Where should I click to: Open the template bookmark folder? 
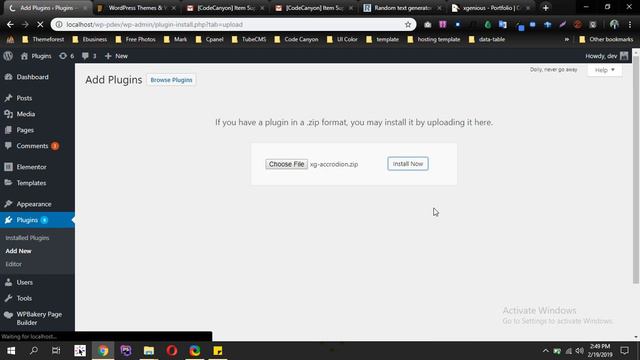click(383, 40)
